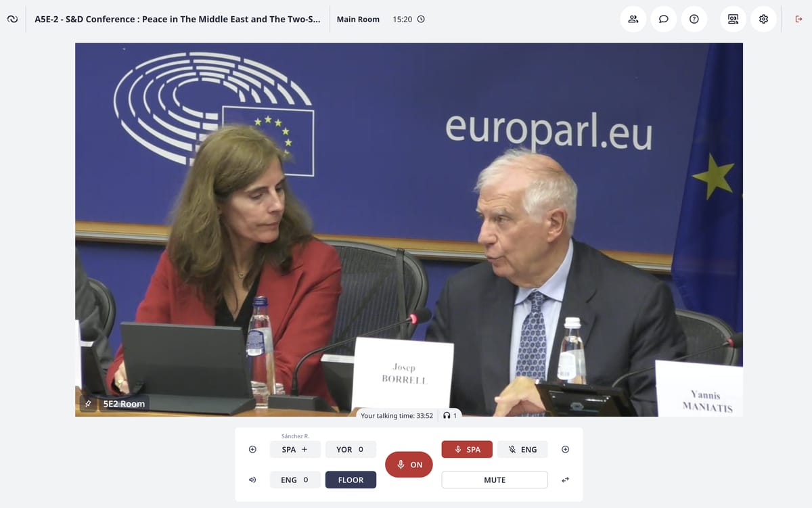
Task: Add an incoming language with left plus
Action: point(252,449)
